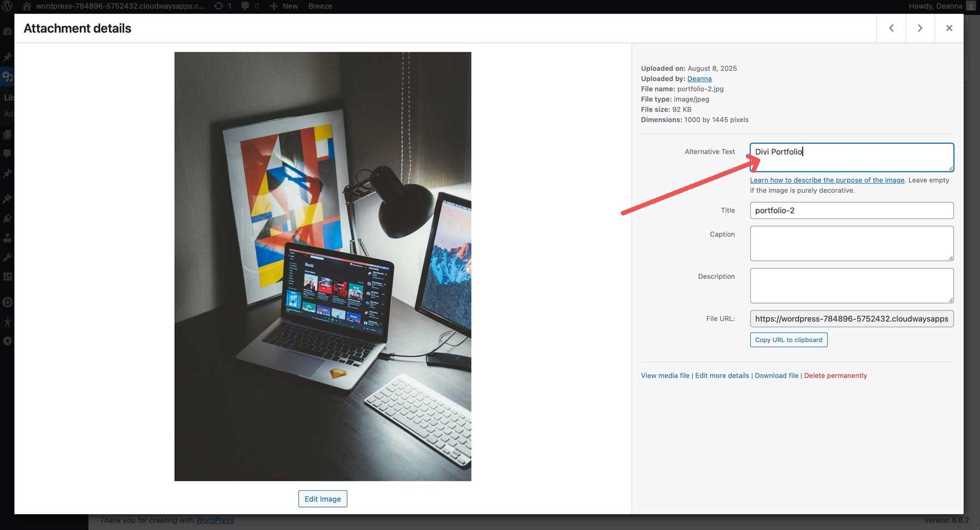The width and height of the screenshot is (980, 530).
Task: Open the Deanna uploader link
Action: click(700, 78)
